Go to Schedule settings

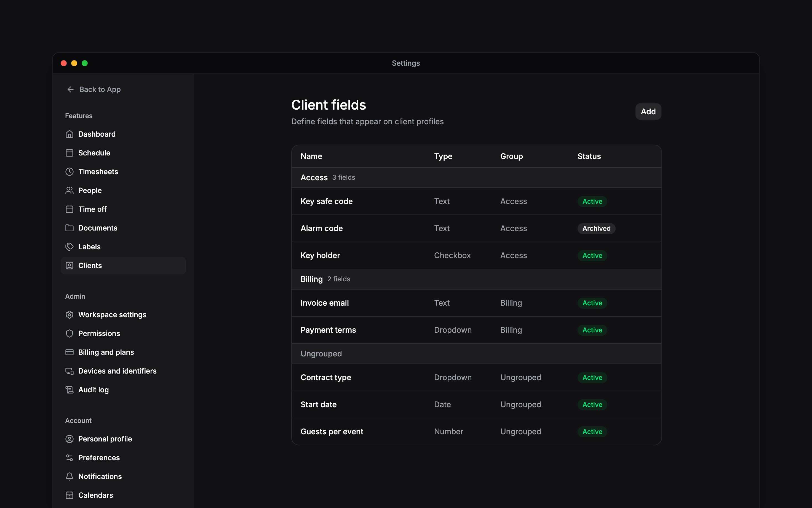point(123,153)
